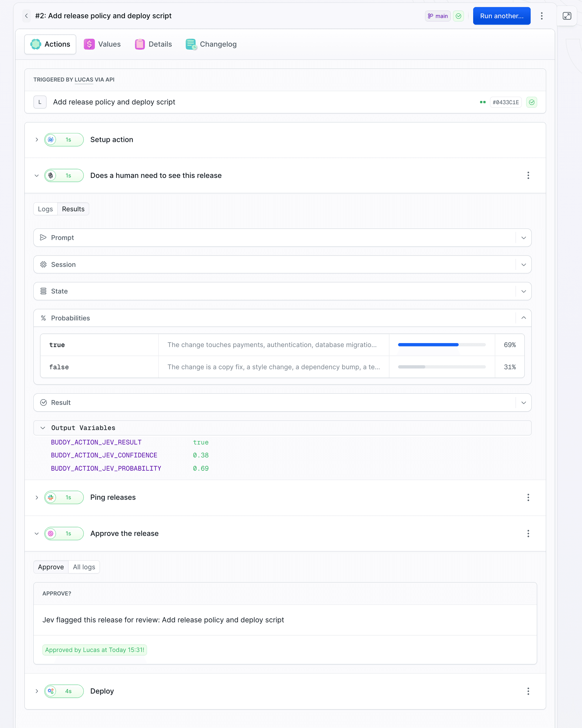The width and height of the screenshot is (582, 728).
Task: Click the false probability bar
Action: (442, 367)
